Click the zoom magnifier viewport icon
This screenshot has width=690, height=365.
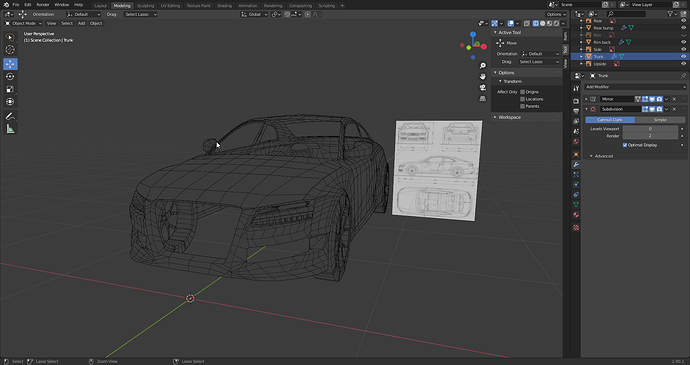[483, 66]
